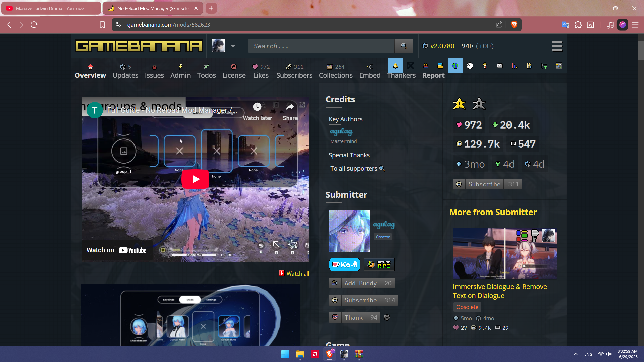644x362 pixels.
Task: Open the Immersive Dialogue mod thumbnail
Action: [x=505, y=253]
